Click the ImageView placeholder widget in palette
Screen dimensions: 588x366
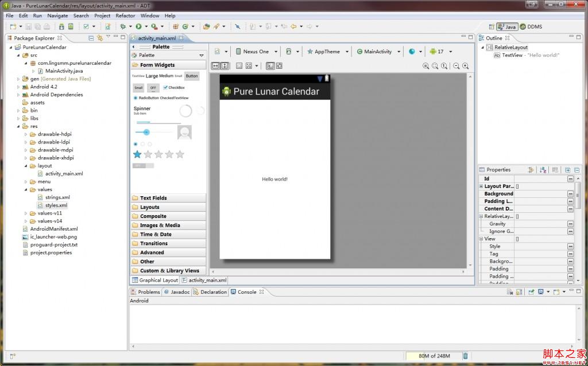(x=184, y=133)
